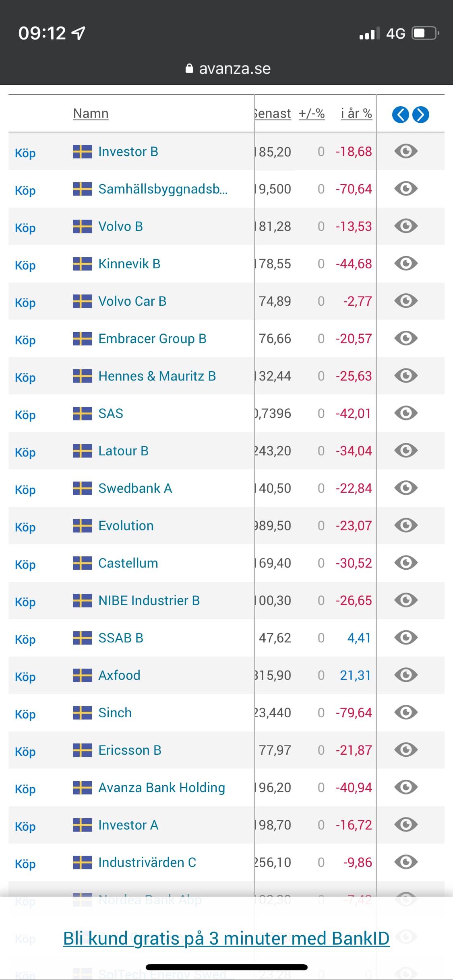Sort by the 'i år %' column

click(x=356, y=113)
